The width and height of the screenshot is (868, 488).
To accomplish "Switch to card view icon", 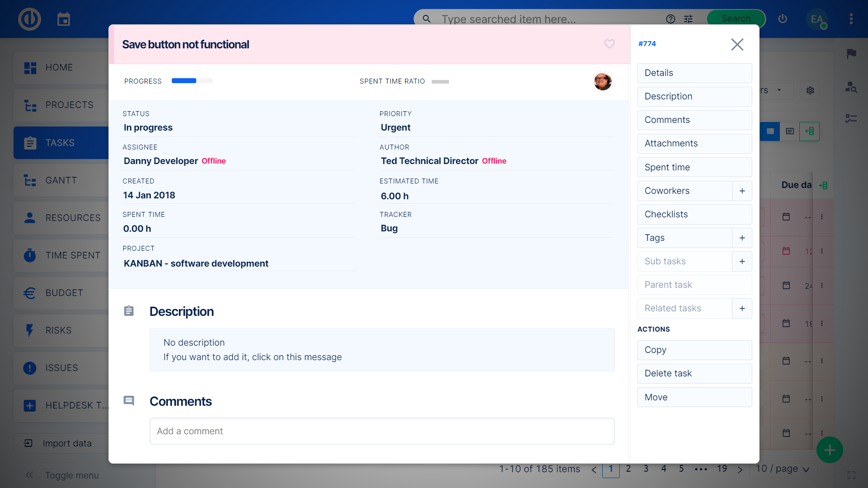I will (790, 131).
